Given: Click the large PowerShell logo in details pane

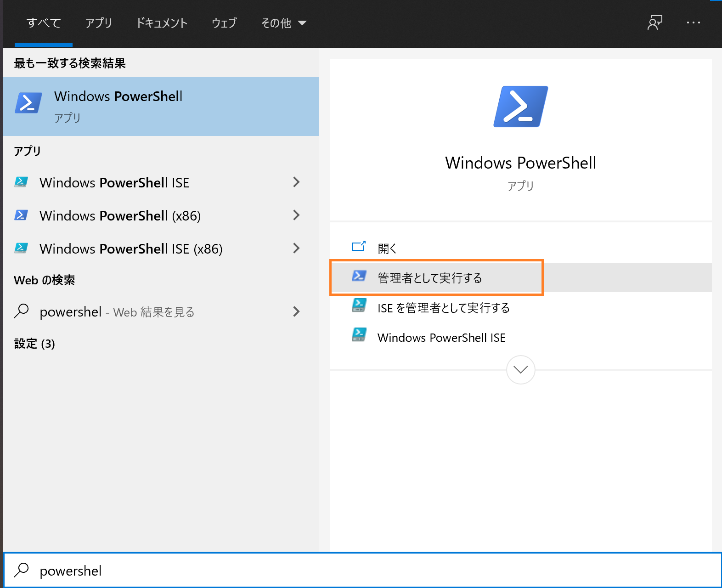Looking at the screenshot, I should click(520, 107).
